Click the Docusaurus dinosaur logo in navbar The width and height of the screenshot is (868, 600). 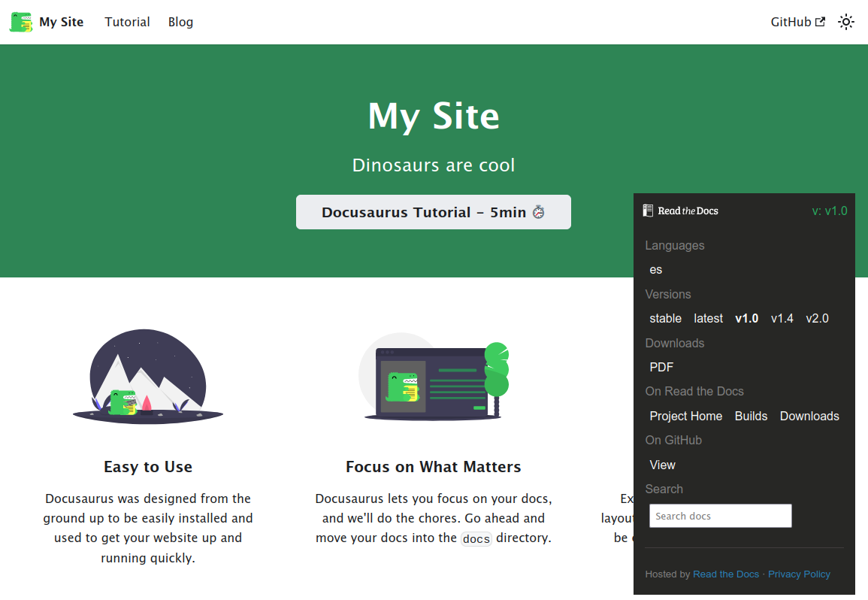pyautogui.click(x=21, y=22)
